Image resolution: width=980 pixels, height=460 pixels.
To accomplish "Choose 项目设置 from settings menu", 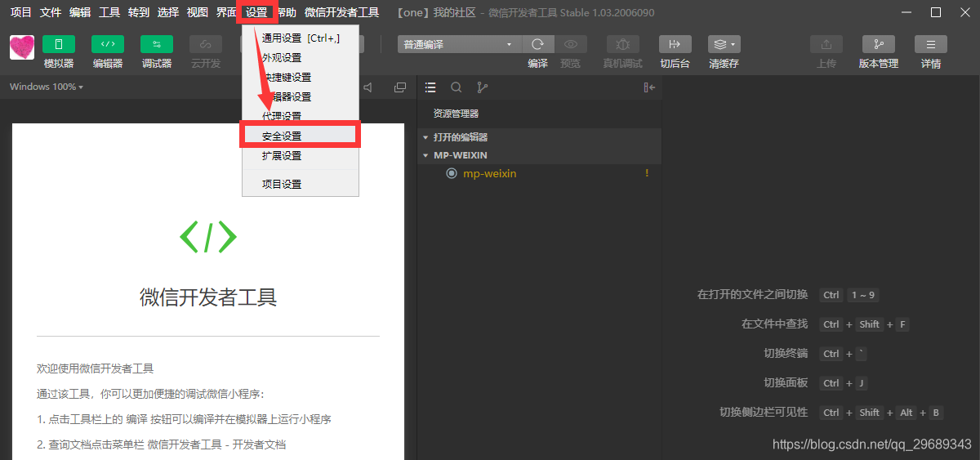I will point(301,184).
